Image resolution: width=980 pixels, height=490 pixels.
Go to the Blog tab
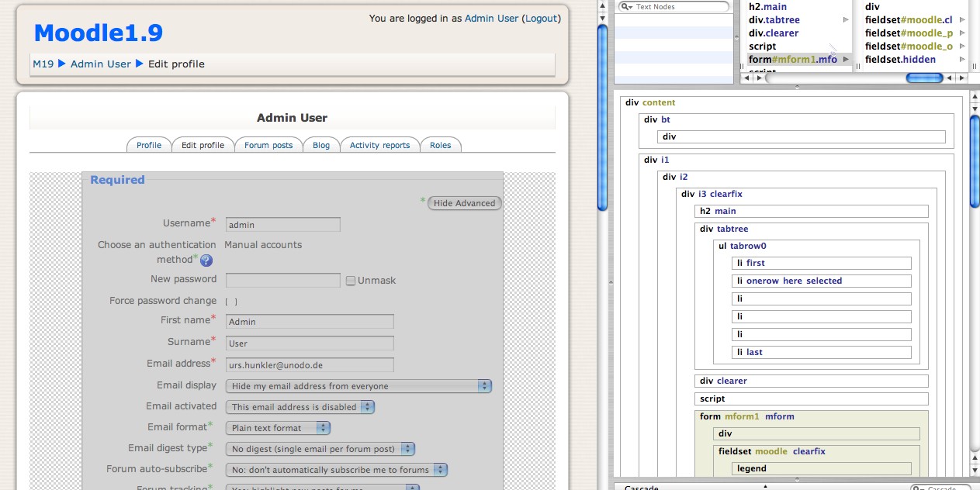pyautogui.click(x=321, y=145)
